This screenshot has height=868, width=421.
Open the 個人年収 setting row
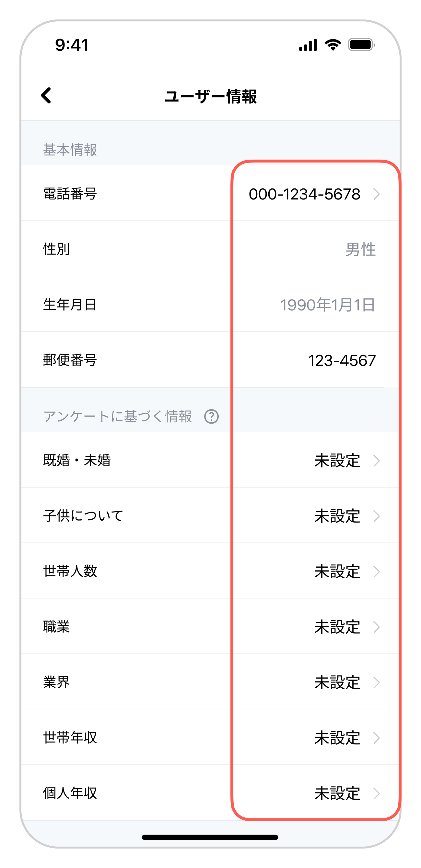[x=211, y=793]
